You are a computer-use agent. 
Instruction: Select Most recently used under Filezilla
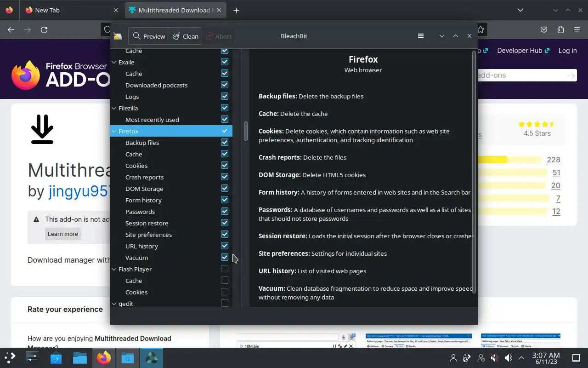click(152, 120)
